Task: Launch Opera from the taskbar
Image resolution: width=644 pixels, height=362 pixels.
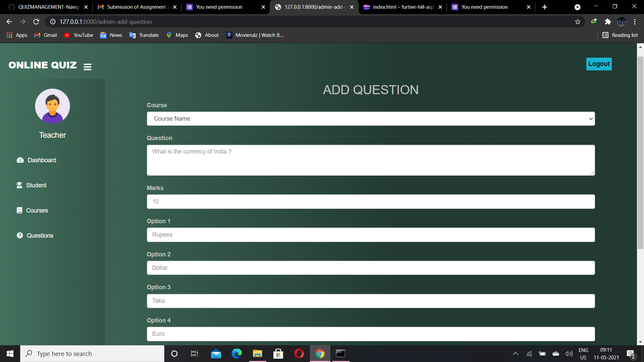Action: coord(299,354)
